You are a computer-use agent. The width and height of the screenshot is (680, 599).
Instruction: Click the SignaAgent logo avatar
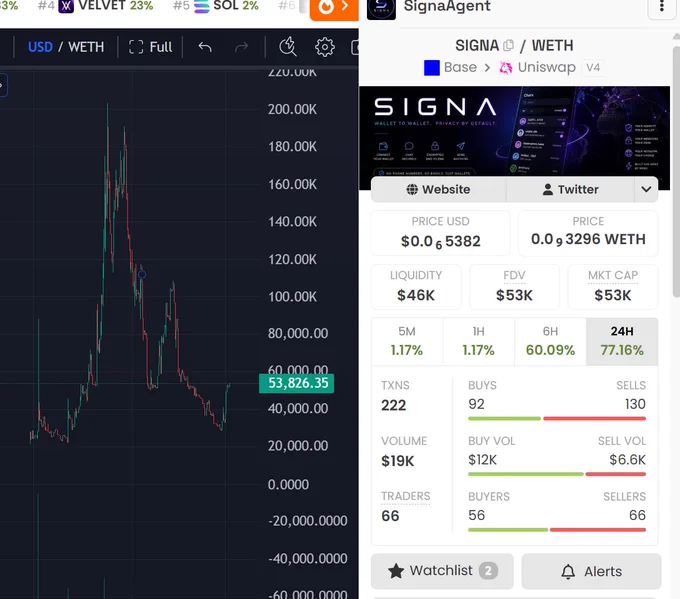click(x=381, y=8)
